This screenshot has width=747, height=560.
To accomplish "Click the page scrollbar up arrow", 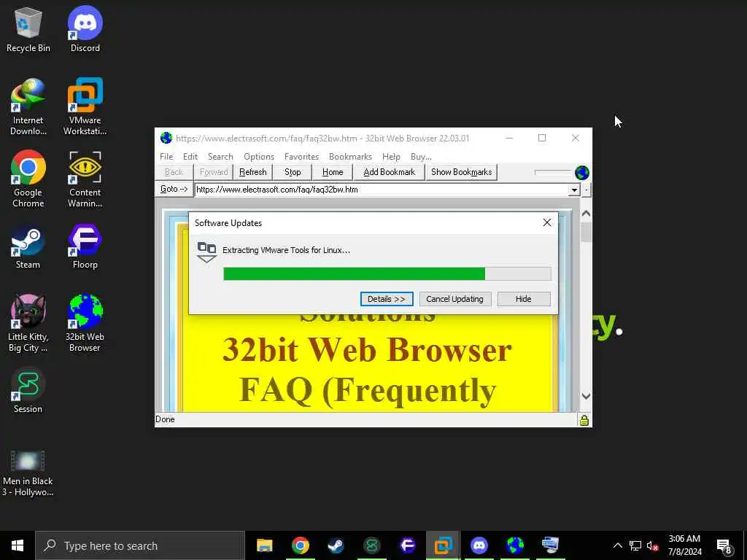I will coord(586,214).
